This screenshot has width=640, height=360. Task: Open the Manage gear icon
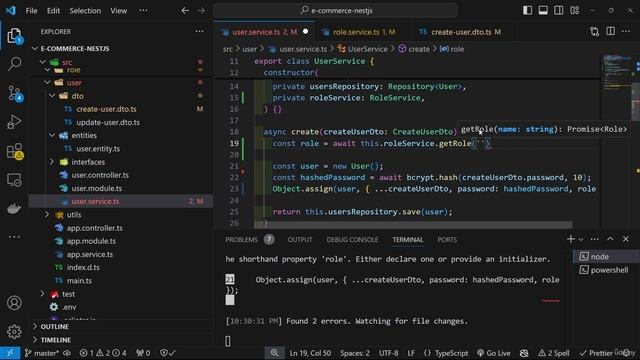[14, 331]
